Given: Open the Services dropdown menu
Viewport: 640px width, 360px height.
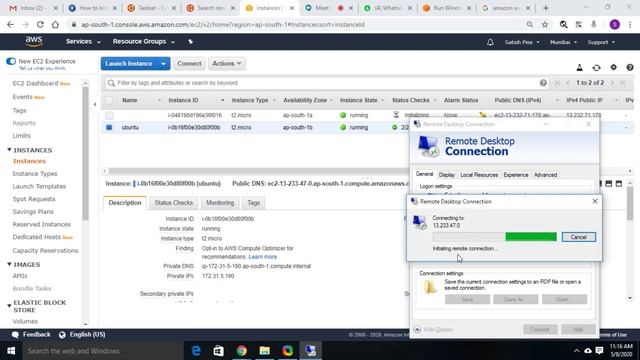Looking at the screenshot, I should (83, 42).
